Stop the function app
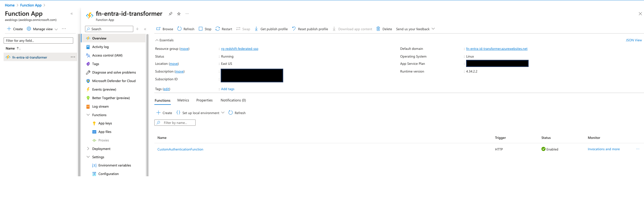Screen dimensions: 644x198 click(205, 29)
